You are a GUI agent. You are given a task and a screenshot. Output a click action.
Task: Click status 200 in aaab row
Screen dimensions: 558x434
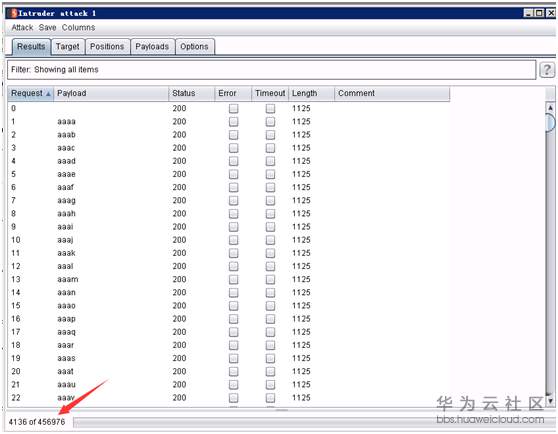click(x=179, y=135)
